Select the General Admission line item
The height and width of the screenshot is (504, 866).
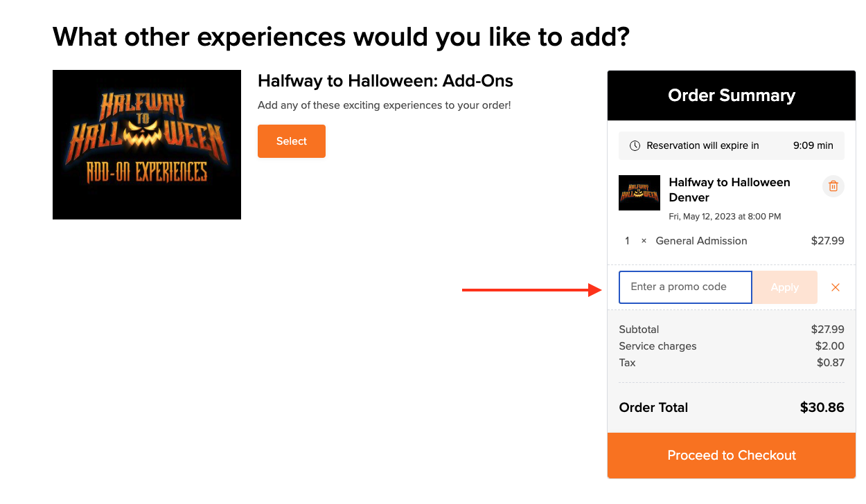click(x=732, y=241)
